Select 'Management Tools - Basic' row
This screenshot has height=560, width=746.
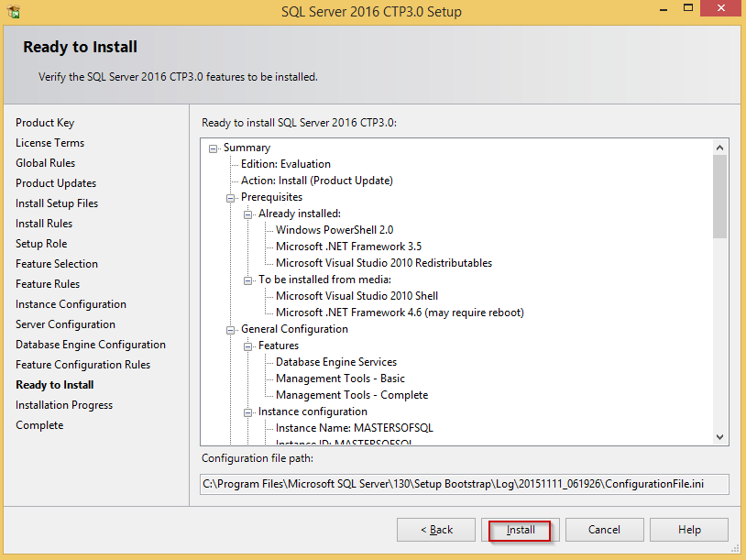(340, 379)
